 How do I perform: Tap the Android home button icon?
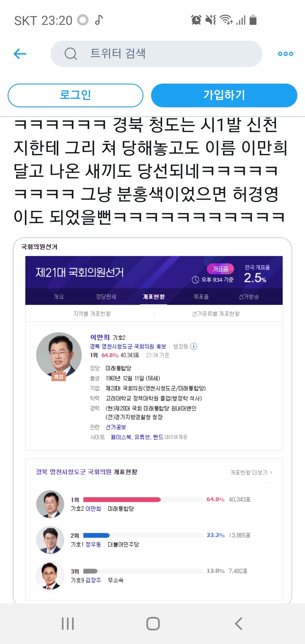point(153,623)
